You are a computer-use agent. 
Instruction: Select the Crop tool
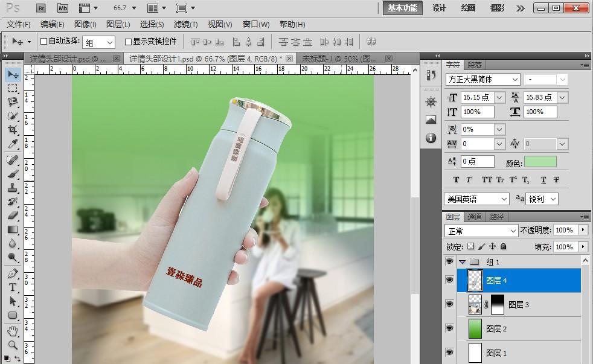point(13,130)
